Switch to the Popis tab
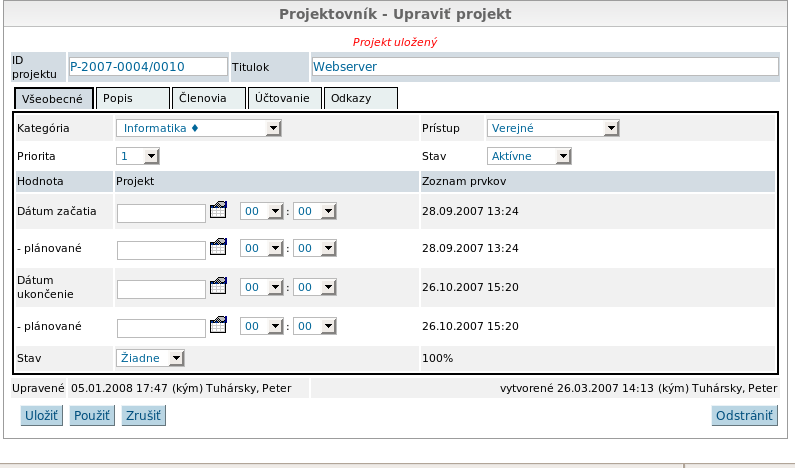Viewport: 795px width, 468px height. coord(132,98)
